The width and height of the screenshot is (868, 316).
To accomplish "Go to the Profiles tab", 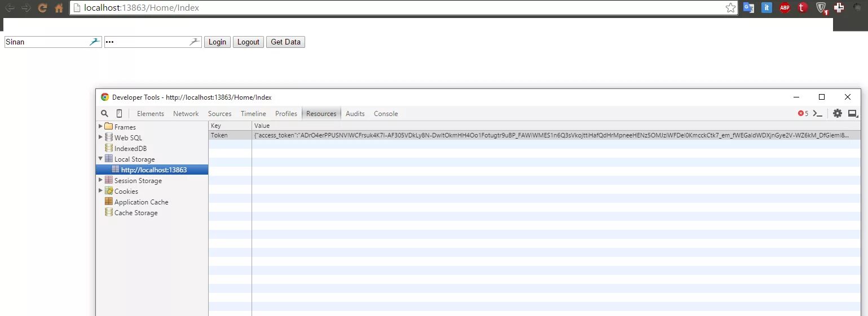I will (286, 114).
